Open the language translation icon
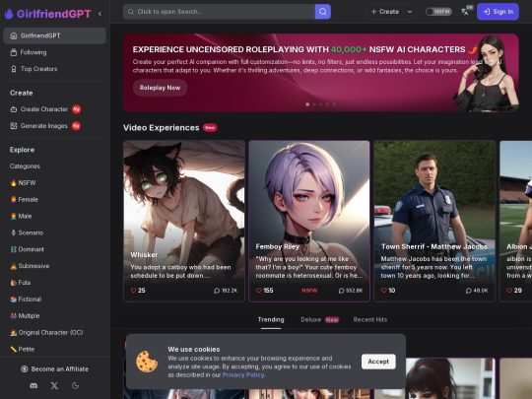Image resolution: width=532 pixels, height=399 pixels. (x=465, y=12)
